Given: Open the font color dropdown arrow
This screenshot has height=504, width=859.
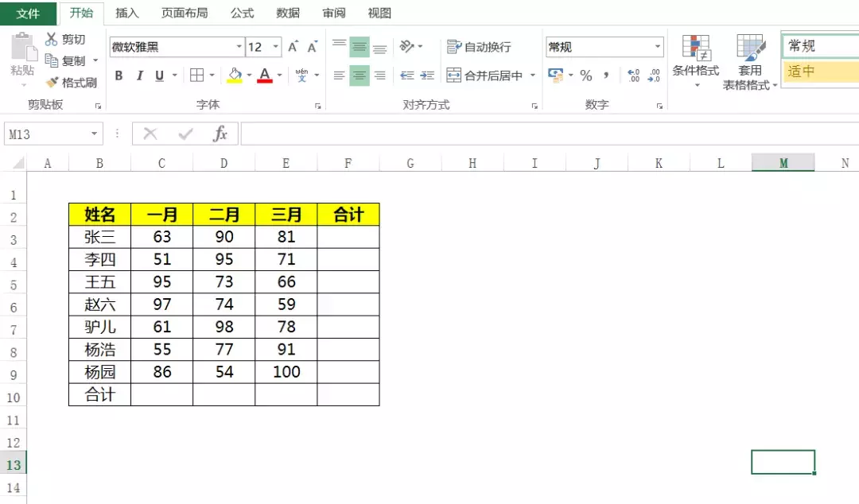Looking at the screenshot, I should click(x=279, y=75).
